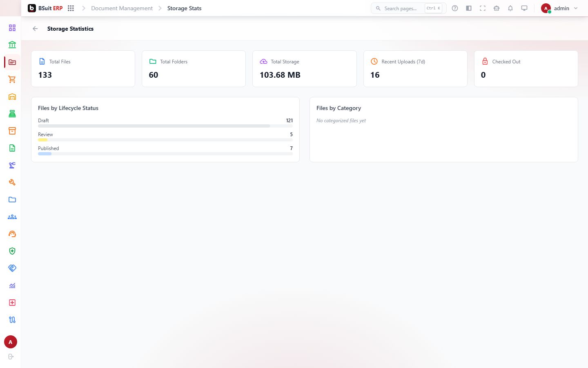Open the orange wrench maintenance sidebar icon
The image size is (588, 368).
pos(12,182)
